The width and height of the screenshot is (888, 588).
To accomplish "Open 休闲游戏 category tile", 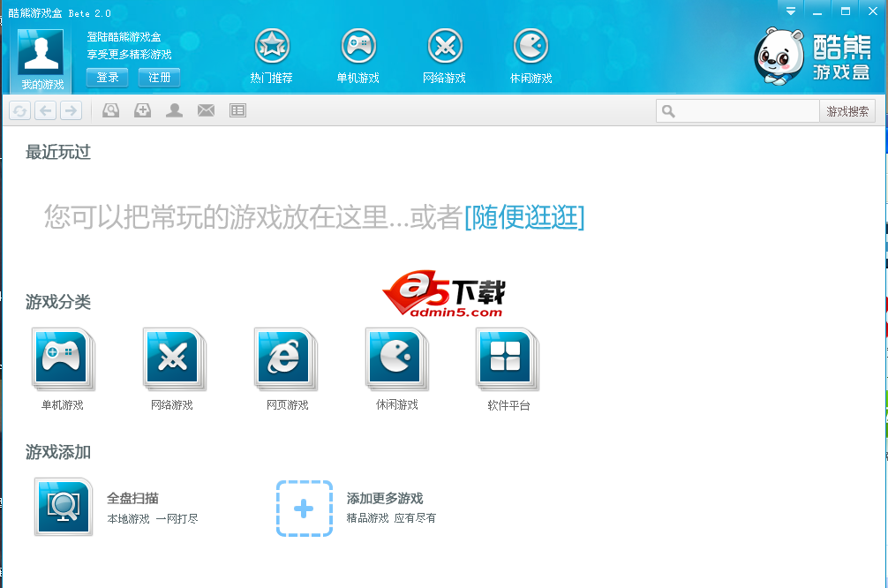I will pyautogui.click(x=396, y=359).
